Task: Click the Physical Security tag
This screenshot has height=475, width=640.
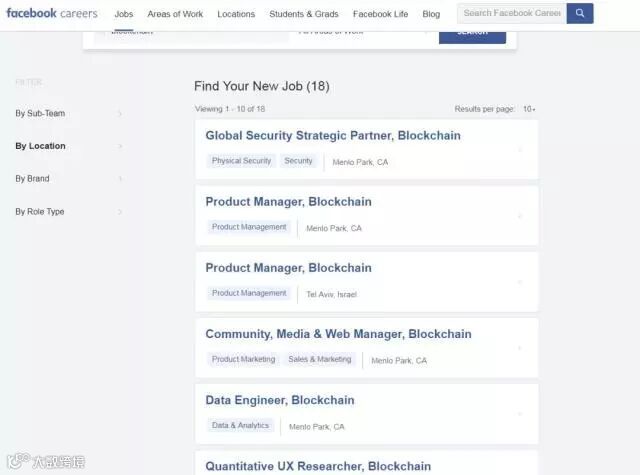Action: pos(242,161)
